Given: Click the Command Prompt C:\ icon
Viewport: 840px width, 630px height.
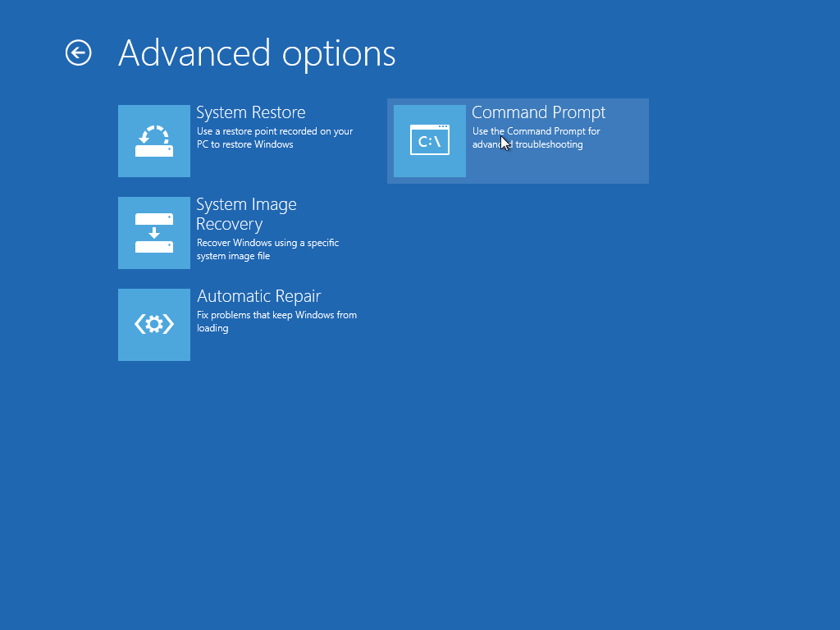Looking at the screenshot, I should 430,141.
